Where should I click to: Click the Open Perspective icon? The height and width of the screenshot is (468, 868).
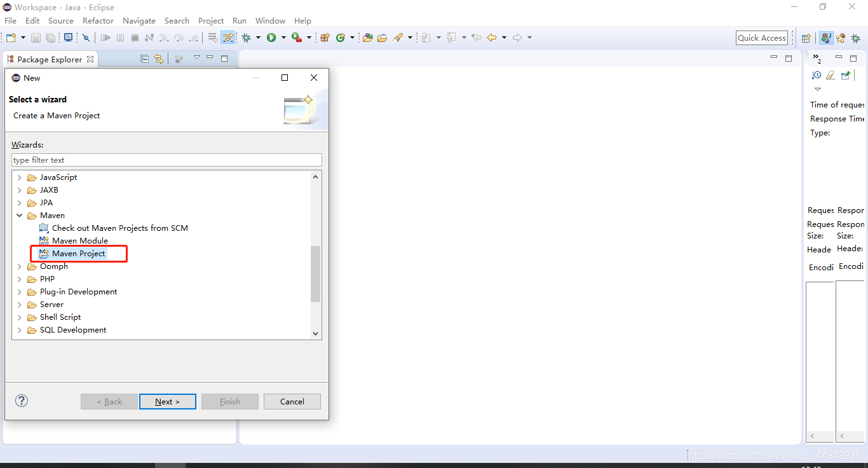click(806, 38)
